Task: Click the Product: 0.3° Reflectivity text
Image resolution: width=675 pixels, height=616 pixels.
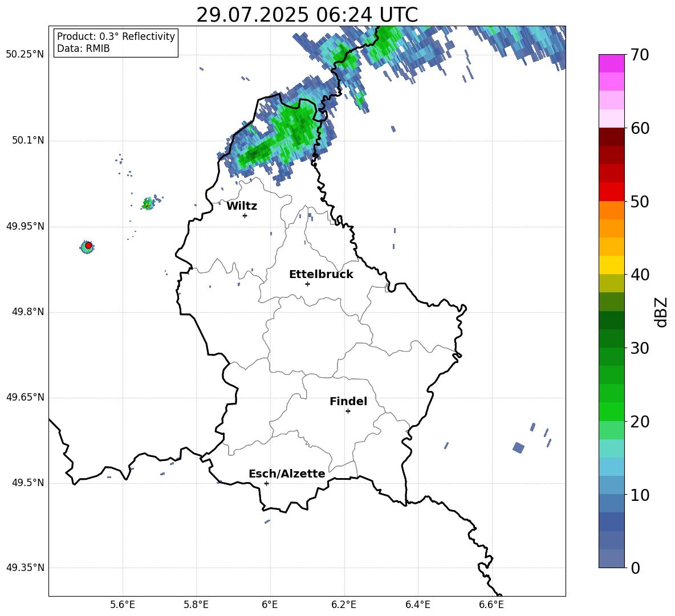Action: pyautogui.click(x=116, y=36)
